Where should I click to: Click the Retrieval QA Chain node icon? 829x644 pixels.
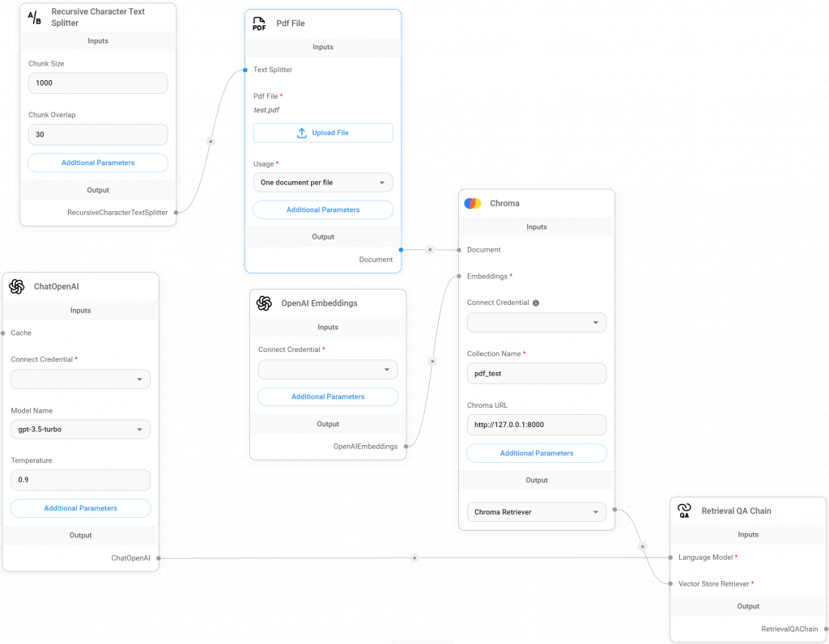pos(684,511)
